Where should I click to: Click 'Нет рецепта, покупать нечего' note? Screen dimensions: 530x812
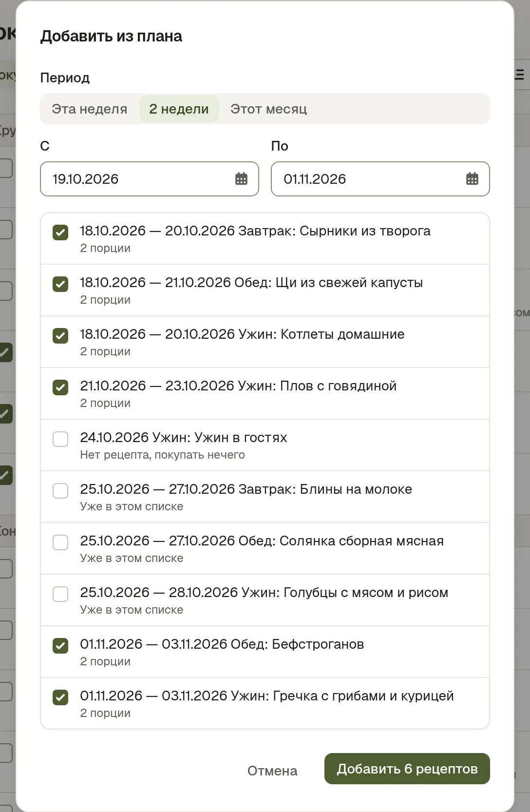163,455
